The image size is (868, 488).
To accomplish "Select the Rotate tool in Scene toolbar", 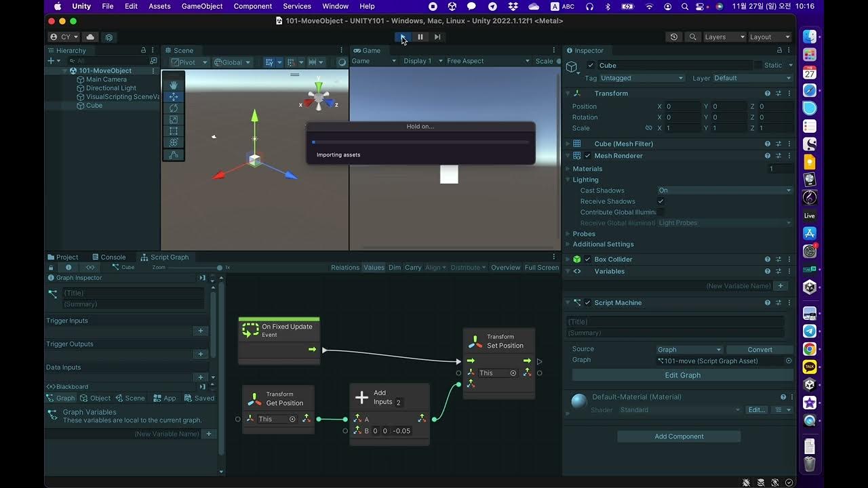I will coord(174,108).
